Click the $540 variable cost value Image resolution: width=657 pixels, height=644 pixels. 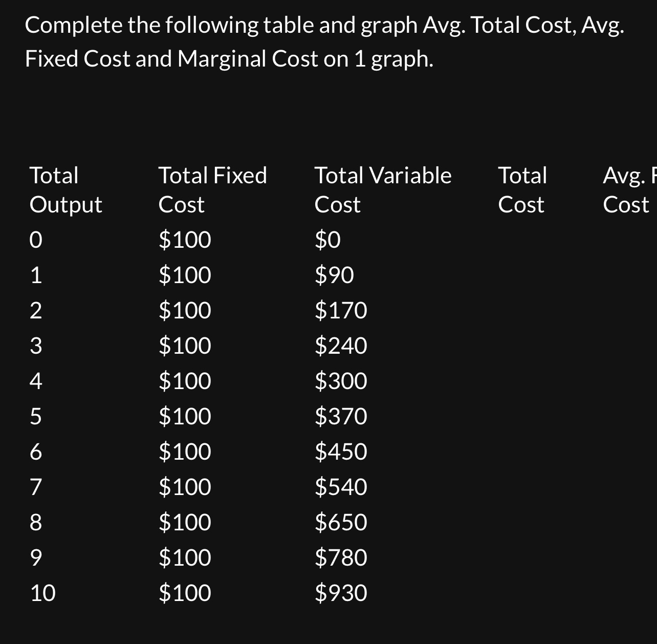341,486
